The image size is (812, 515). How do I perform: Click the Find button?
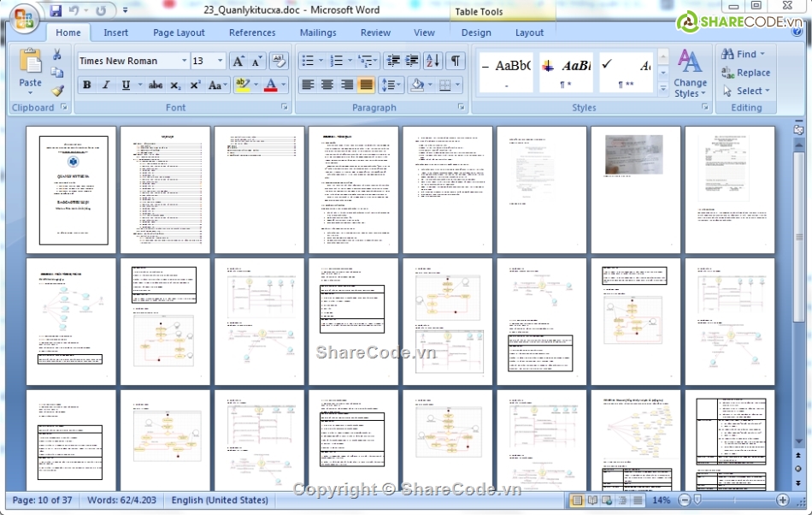coord(743,54)
